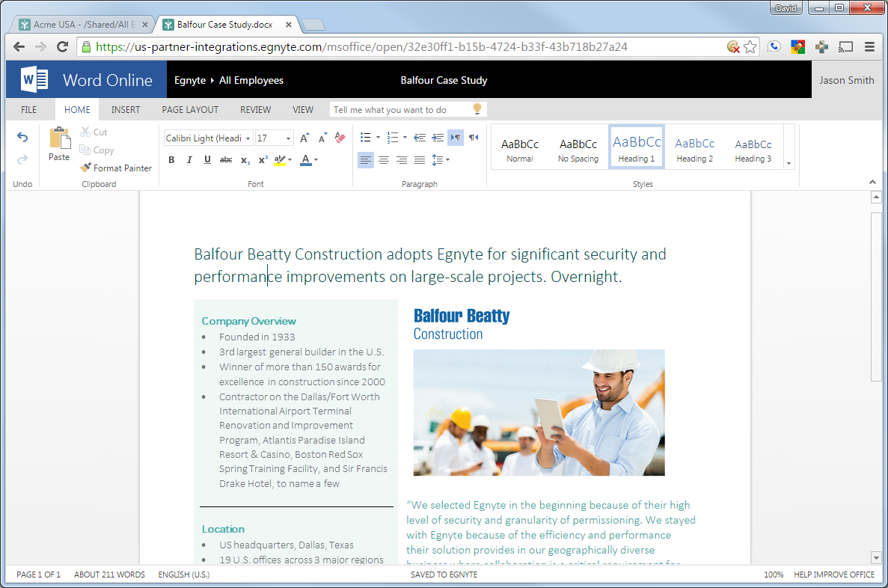Collapse the ribbon with the chevron
Image resolution: width=888 pixels, height=588 pixels.
click(x=873, y=183)
